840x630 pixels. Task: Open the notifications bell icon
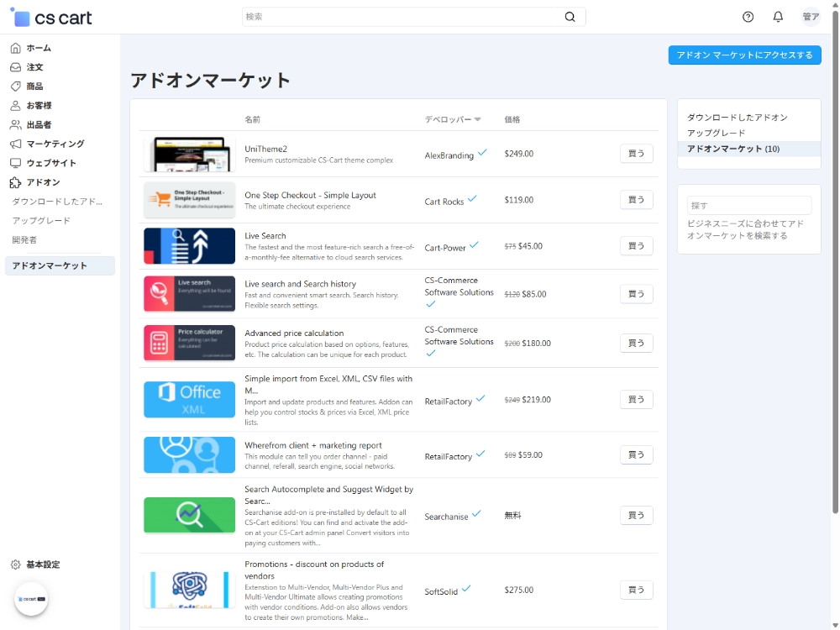(778, 17)
